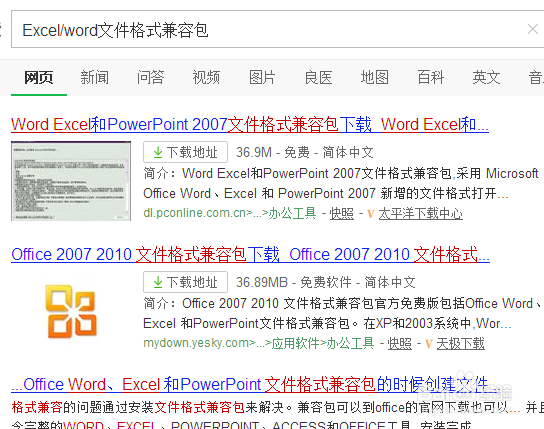
Task: Open the 百科 tab
Action: coord(431,77)
